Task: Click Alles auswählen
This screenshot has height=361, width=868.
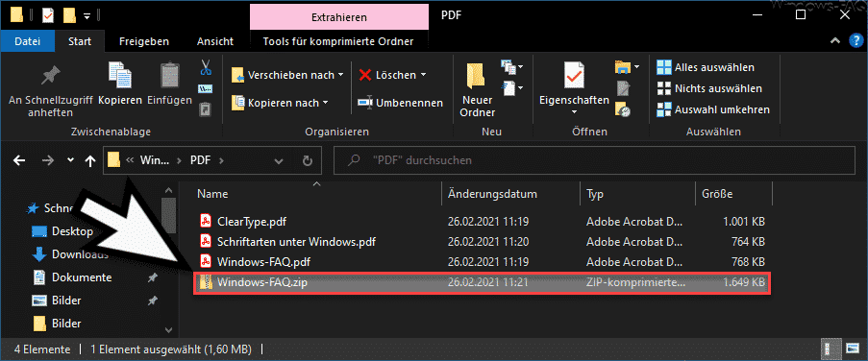Action: point(706,67)
